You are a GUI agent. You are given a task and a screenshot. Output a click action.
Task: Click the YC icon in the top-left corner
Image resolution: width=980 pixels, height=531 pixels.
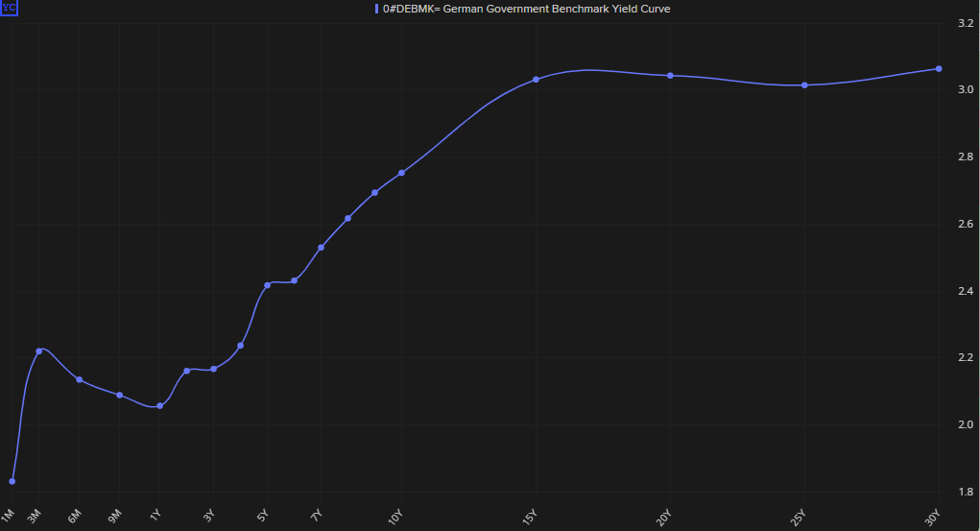tap(10, 8)
